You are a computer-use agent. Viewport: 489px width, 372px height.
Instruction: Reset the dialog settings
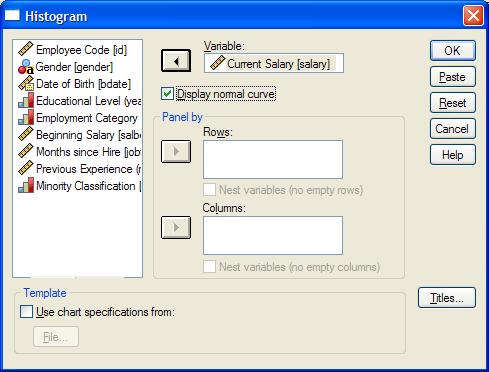point(453,103)
